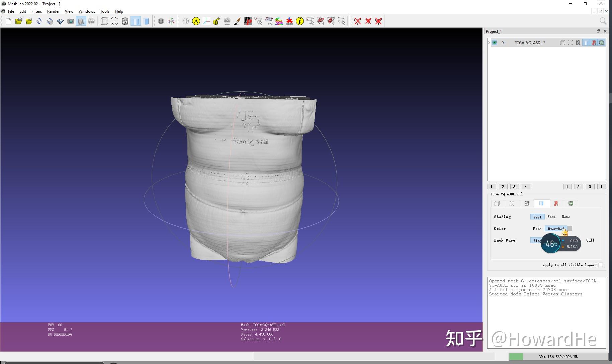
Task: Switch Color mode to Mesh
Action: (x=537, y=229)
